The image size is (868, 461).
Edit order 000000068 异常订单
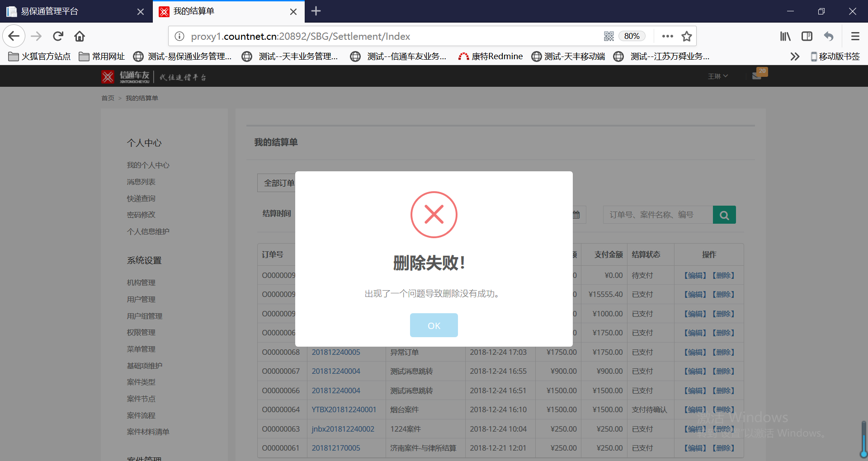pos(695,352)
